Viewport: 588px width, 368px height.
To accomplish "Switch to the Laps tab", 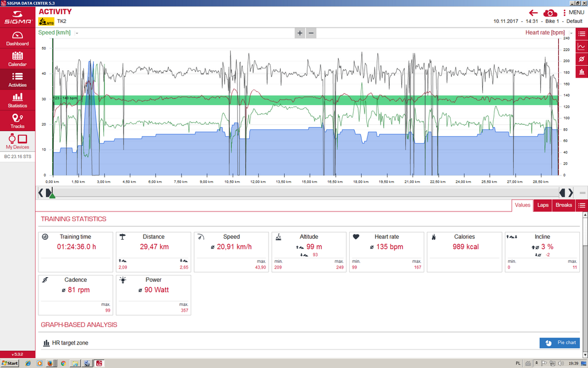I will click(x=543, y=205).
